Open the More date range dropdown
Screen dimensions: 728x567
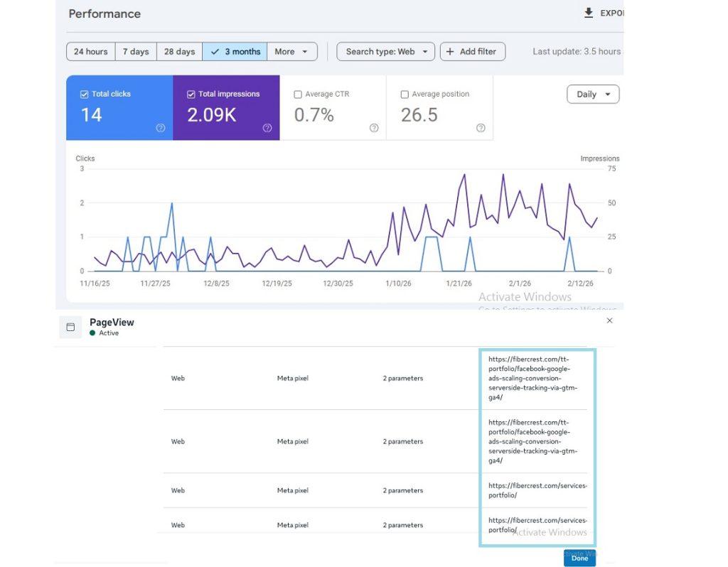[x=291, y=51]
